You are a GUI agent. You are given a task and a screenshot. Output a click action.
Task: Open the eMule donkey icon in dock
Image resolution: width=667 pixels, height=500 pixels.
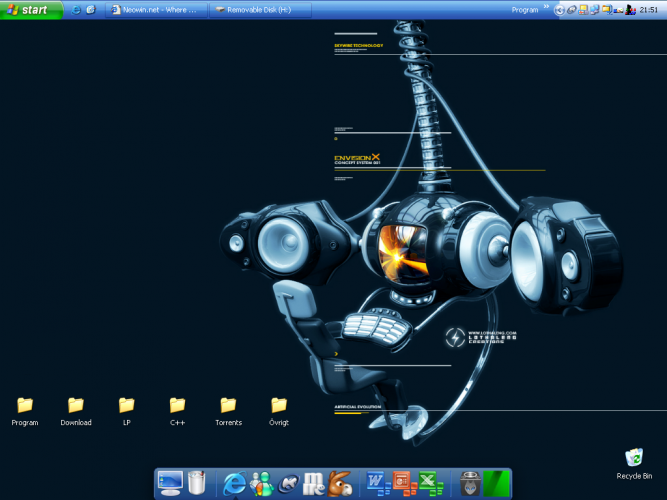click(x=341, y=484)
